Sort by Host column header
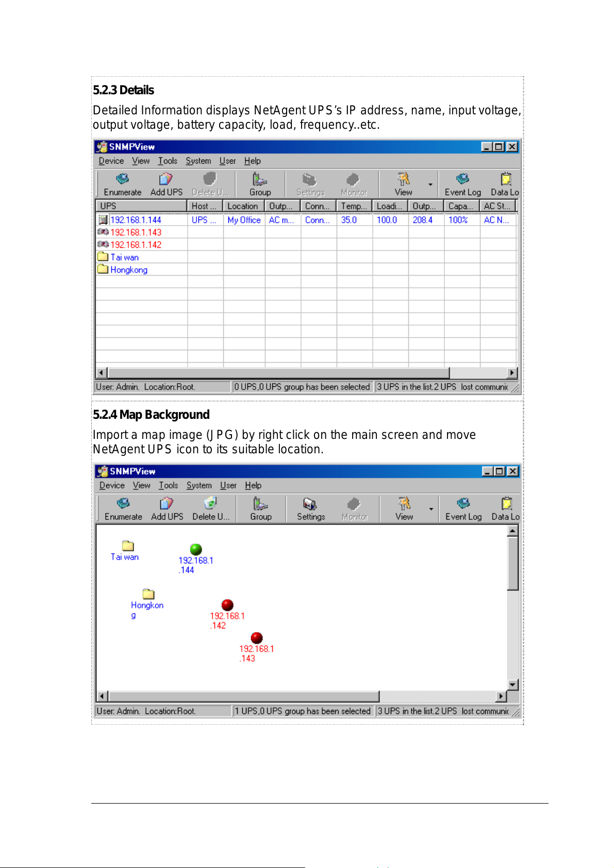614x868 pixels. point(205,206)
